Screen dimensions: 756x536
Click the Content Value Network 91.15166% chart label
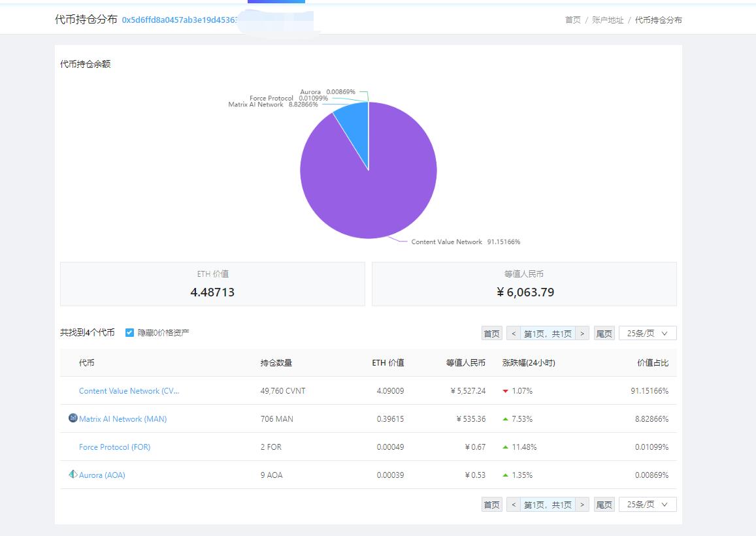[x=465, y=242]
